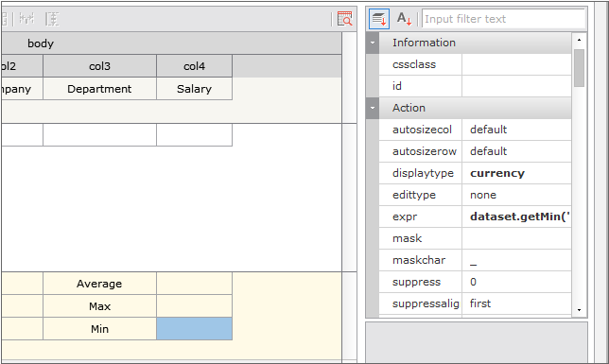Sort properties alphabetically with the A icon
This screenshot has width=609, height=364.
tap(404, 19)
